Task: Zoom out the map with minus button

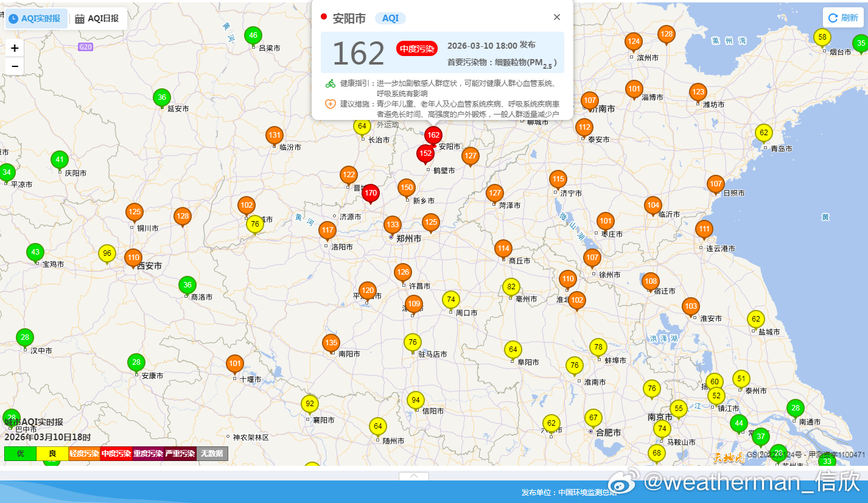Action: tap(15, 66)
